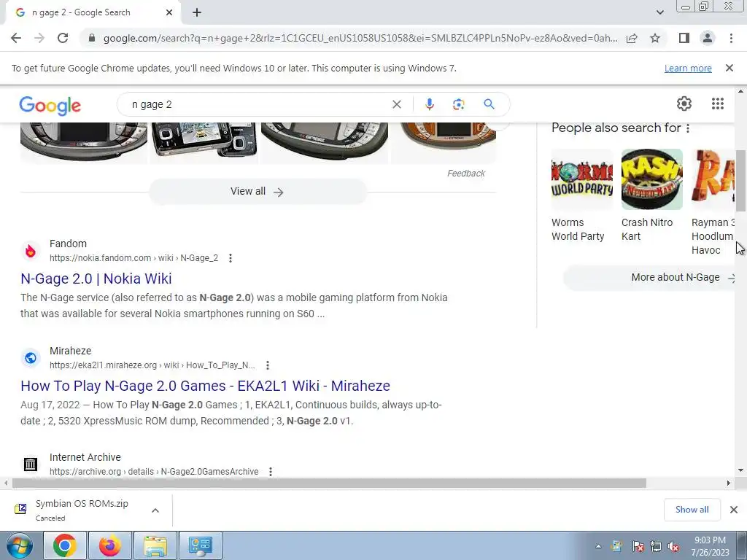Expand the Symbian OS ROMs.zip download options
This screenshot has height=560, width=747.
click(155, 510)
